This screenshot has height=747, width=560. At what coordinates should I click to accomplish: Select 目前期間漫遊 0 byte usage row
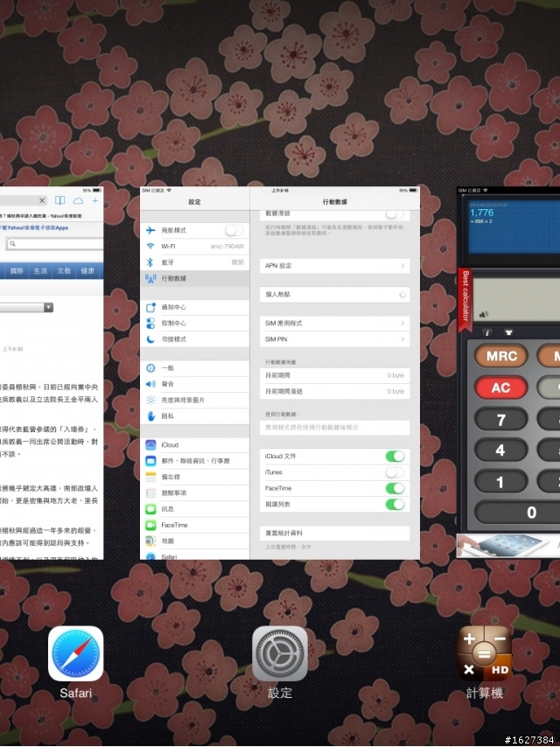point(334,391)
